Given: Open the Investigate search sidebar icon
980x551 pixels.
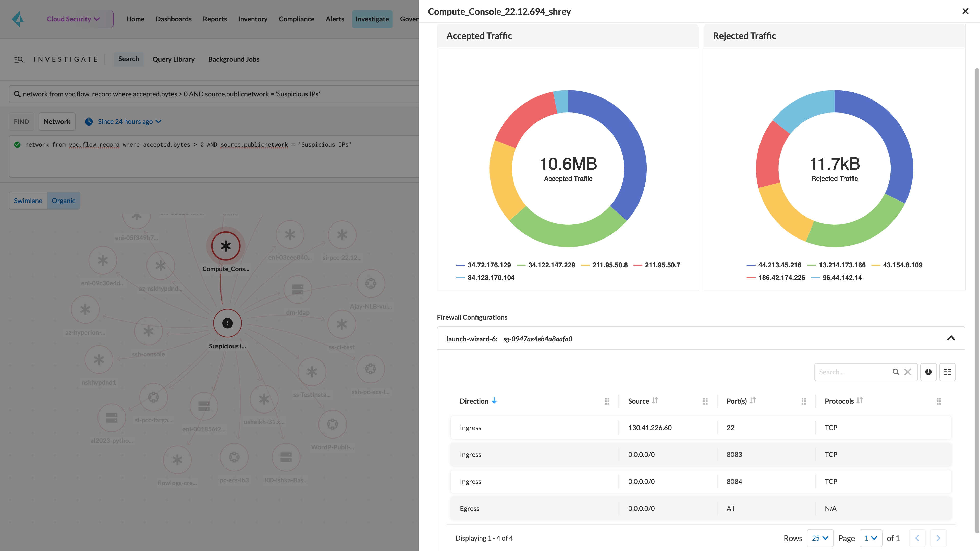Looking at the screenshot, I should 19,59.
